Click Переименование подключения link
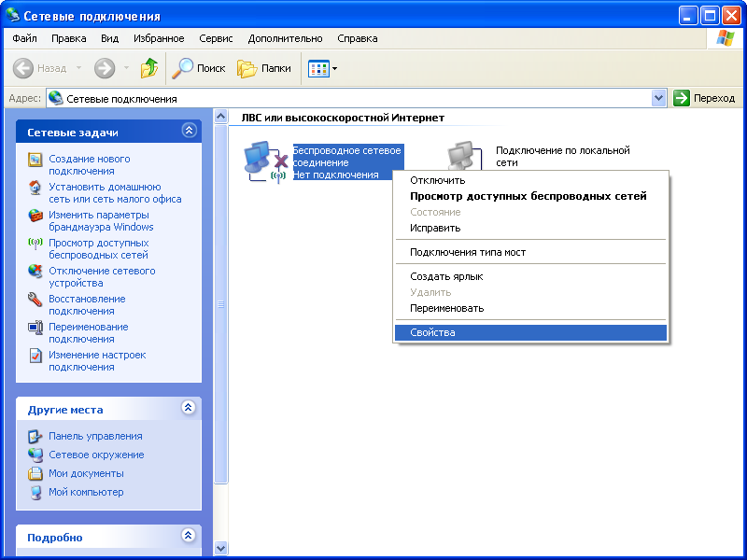747x560 pixels. (x=89, y=333)
